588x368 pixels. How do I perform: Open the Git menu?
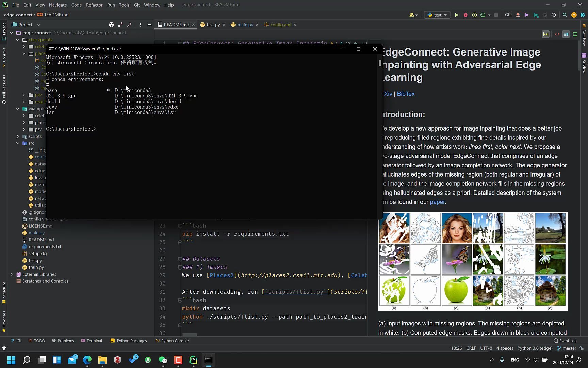(x=137, y=5)
